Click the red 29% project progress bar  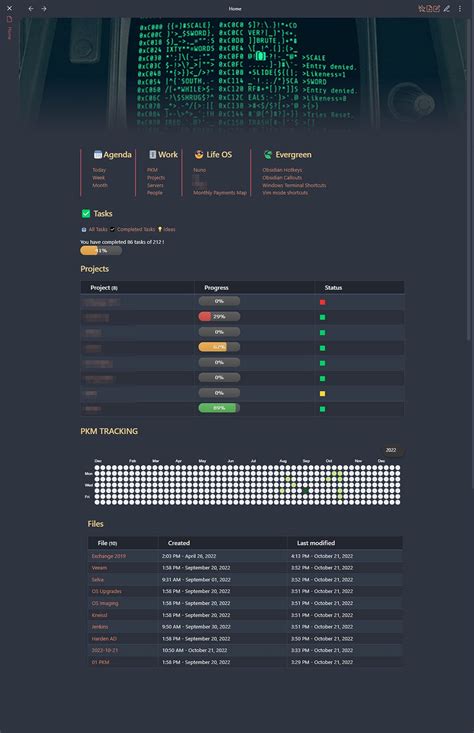[x=219, y=316]
